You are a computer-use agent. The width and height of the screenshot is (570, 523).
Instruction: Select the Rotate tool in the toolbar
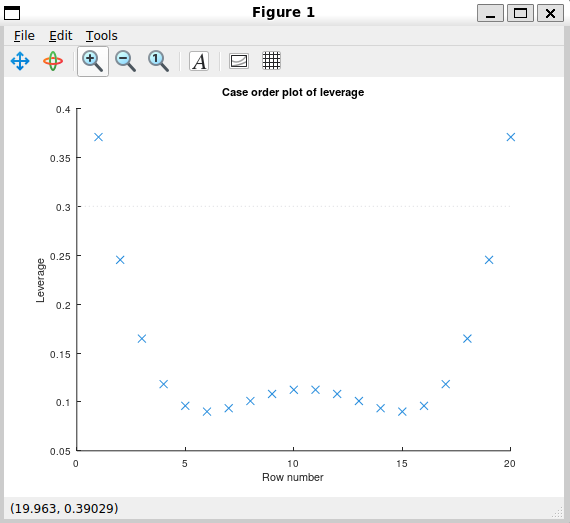pos(53,61)
